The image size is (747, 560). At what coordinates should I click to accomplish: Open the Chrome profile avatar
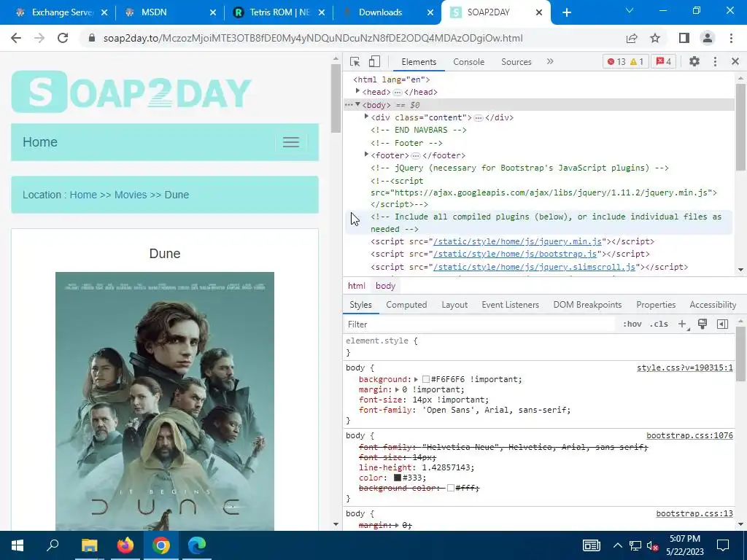708,38
